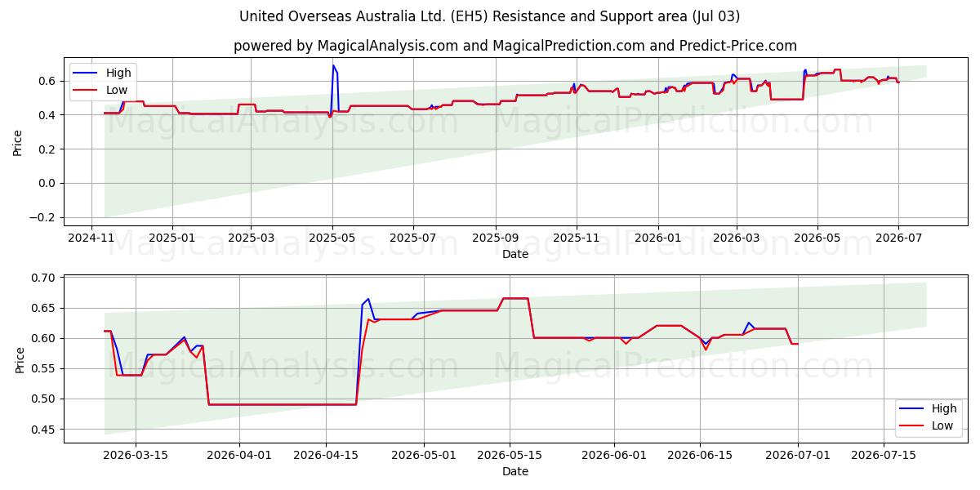Click the '0.4' price tick on top chart
Viewport: 980px width, 490px height.
[x=49, y=115]
